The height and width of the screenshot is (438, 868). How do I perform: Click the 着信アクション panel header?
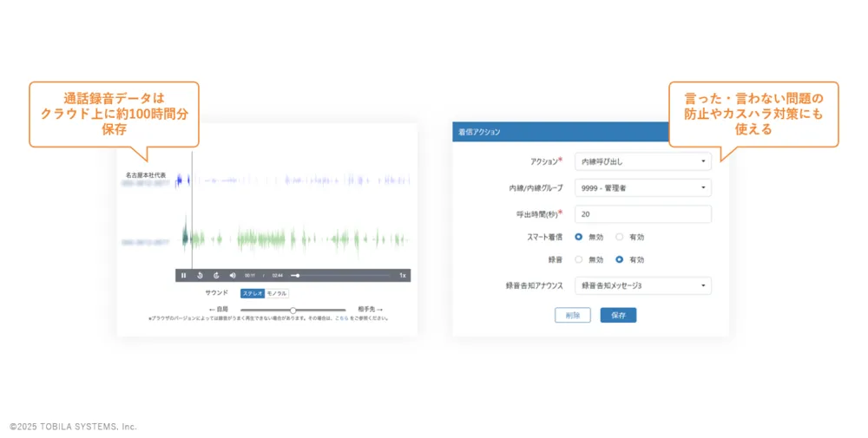click(560, 132)
